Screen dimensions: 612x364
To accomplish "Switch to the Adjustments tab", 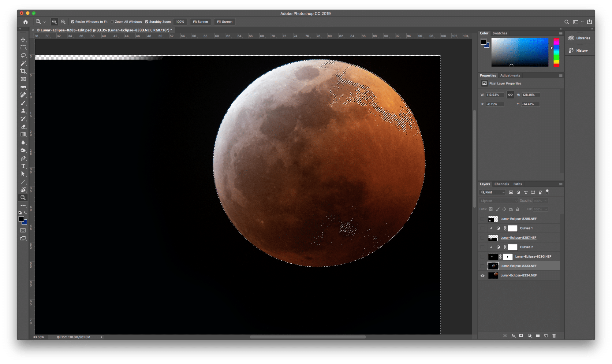I will pos(510,76).
